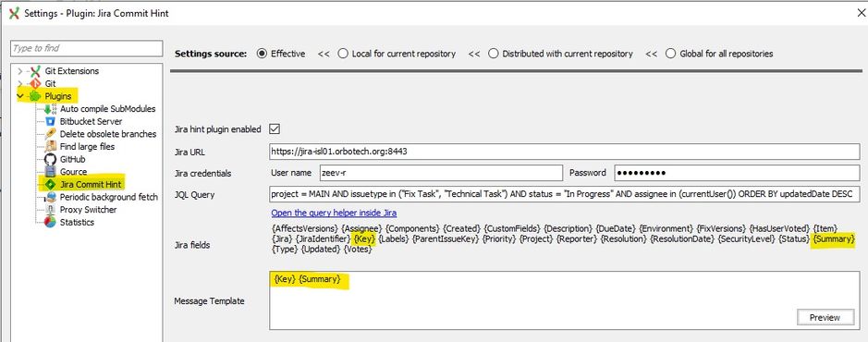
Task: Click the JQL Query field
Action: [564, 195]
